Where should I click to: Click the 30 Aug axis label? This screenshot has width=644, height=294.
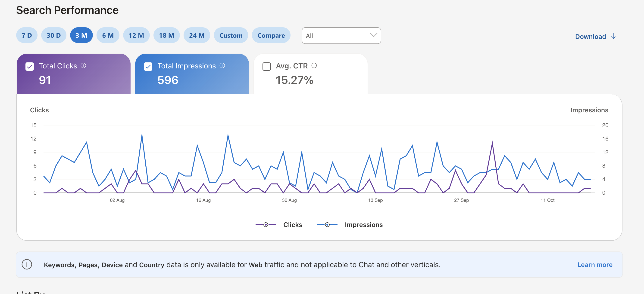[x=289, y=200]
